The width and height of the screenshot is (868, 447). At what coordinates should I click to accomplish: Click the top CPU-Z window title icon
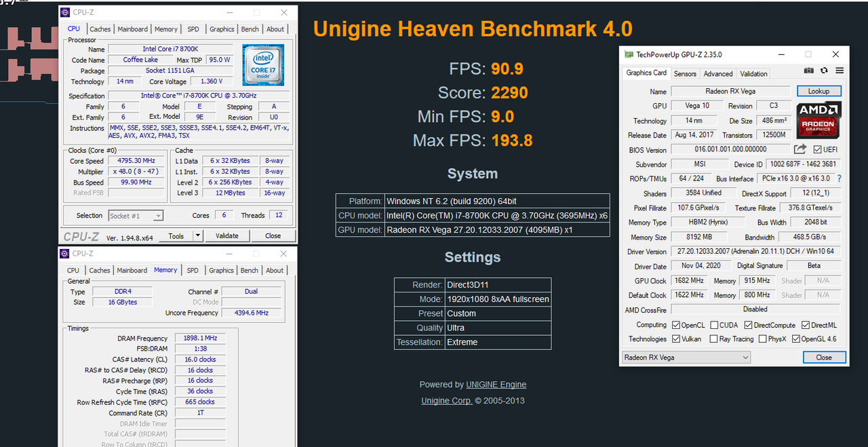(64, 12)
